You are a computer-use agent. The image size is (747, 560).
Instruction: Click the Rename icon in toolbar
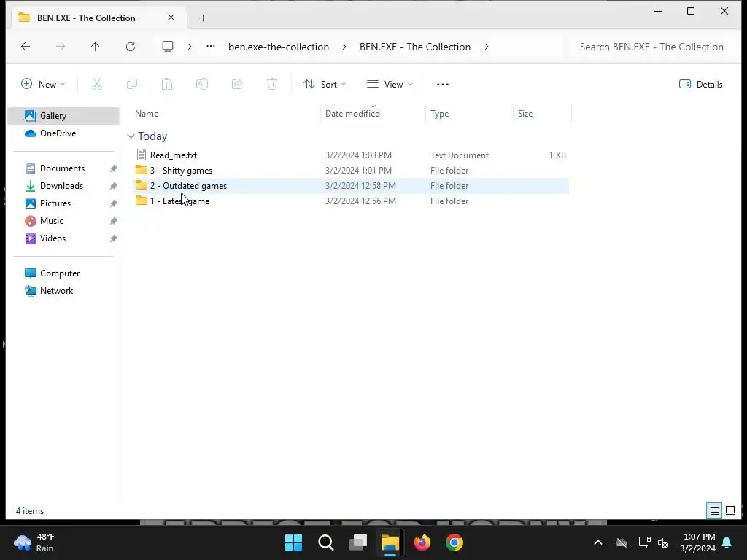tap(202, 85)
